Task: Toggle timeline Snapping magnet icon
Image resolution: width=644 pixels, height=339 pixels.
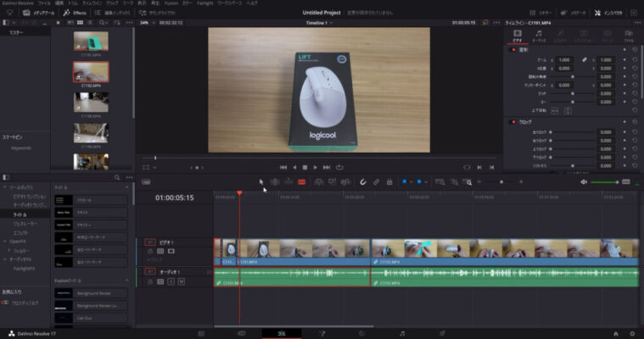Action: pyautogui.click(x=362, y=181)
